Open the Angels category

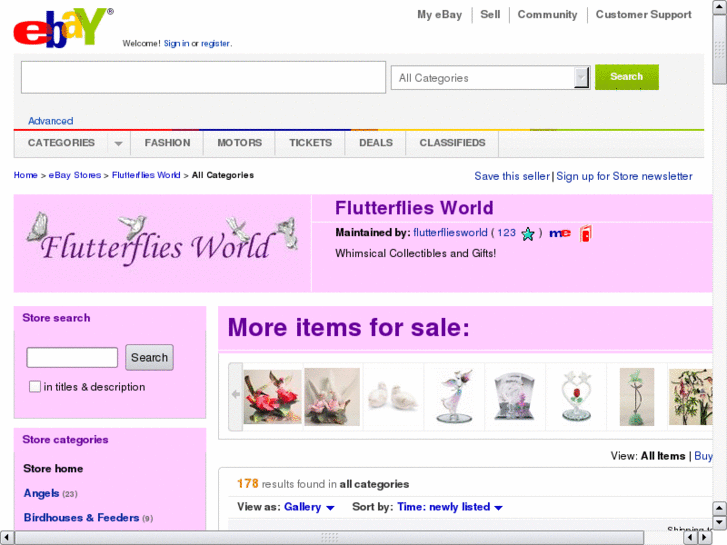click(x=41, y=493)
